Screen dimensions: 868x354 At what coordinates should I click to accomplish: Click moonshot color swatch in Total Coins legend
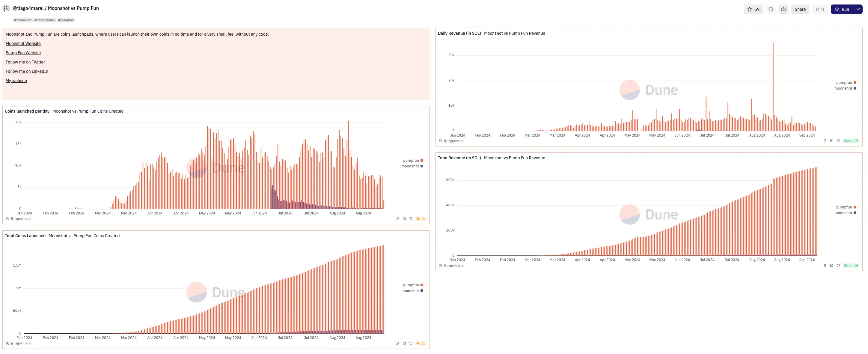coord(422,291)
